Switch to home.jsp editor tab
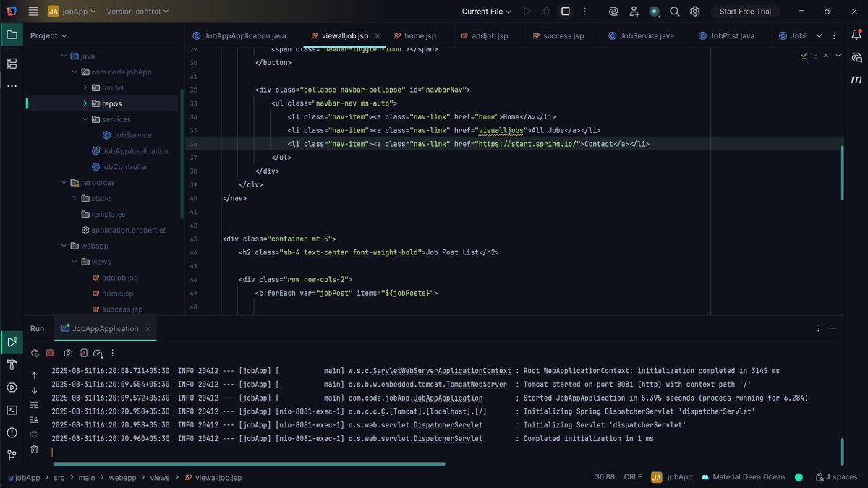 coord(414,35)
